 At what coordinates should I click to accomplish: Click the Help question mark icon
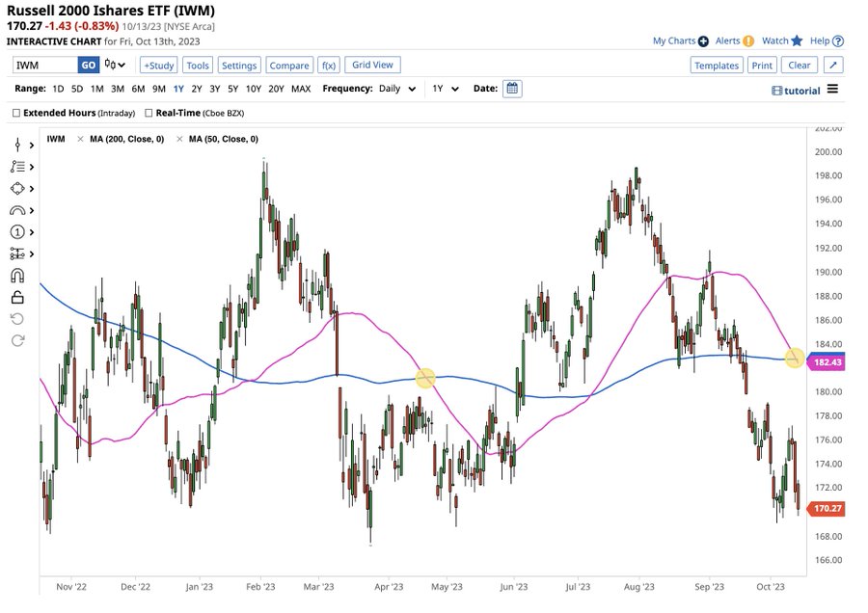[x=838, y=40]
